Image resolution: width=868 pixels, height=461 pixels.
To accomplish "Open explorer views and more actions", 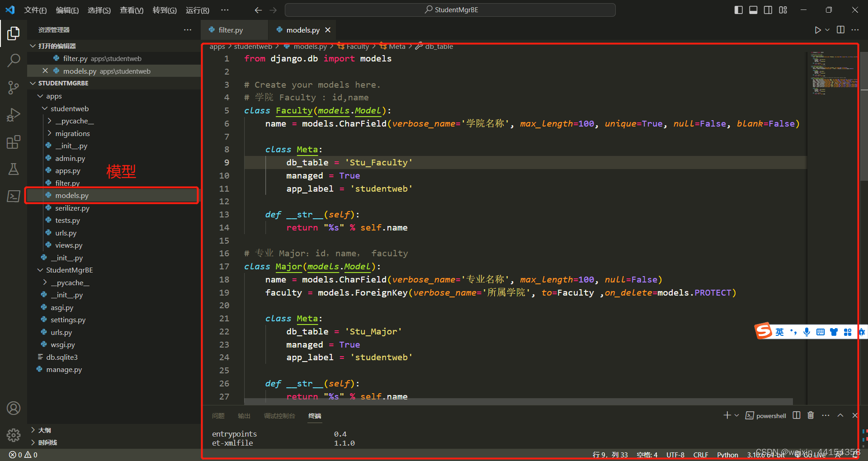I will point(188,30).
